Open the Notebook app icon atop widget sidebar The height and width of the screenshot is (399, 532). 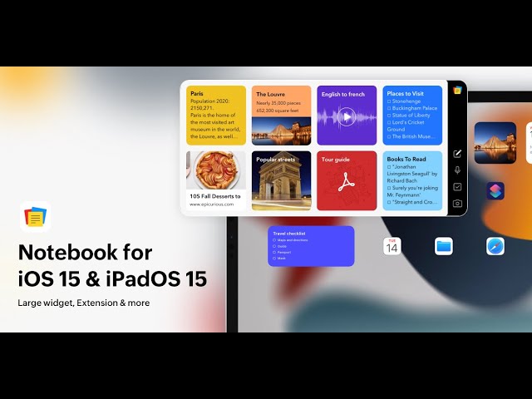(x=457, y=91)
